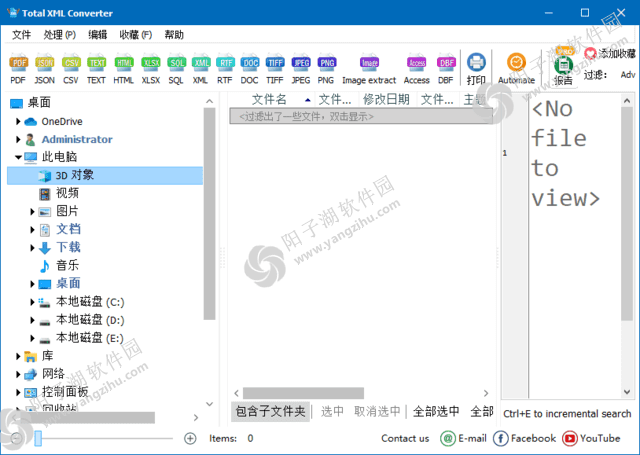The width and height of the screenshot is (640, 455).
Task: Click the 选中 check button
Action: 332,411
